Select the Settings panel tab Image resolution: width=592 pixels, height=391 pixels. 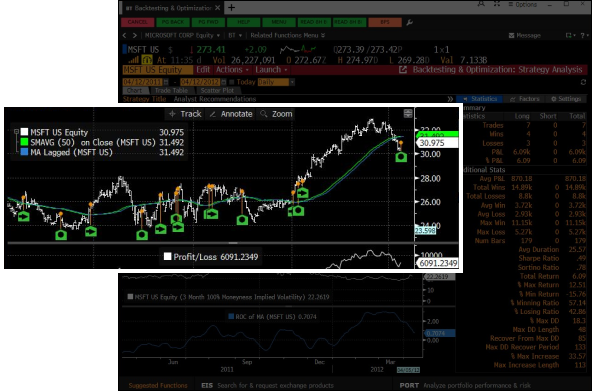[x=566, y=99]
